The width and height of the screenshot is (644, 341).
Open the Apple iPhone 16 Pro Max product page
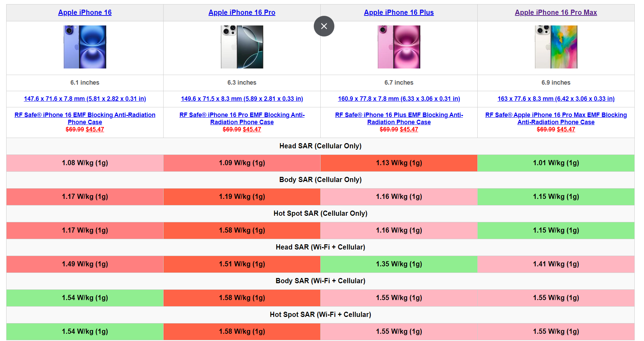(556, 12)
